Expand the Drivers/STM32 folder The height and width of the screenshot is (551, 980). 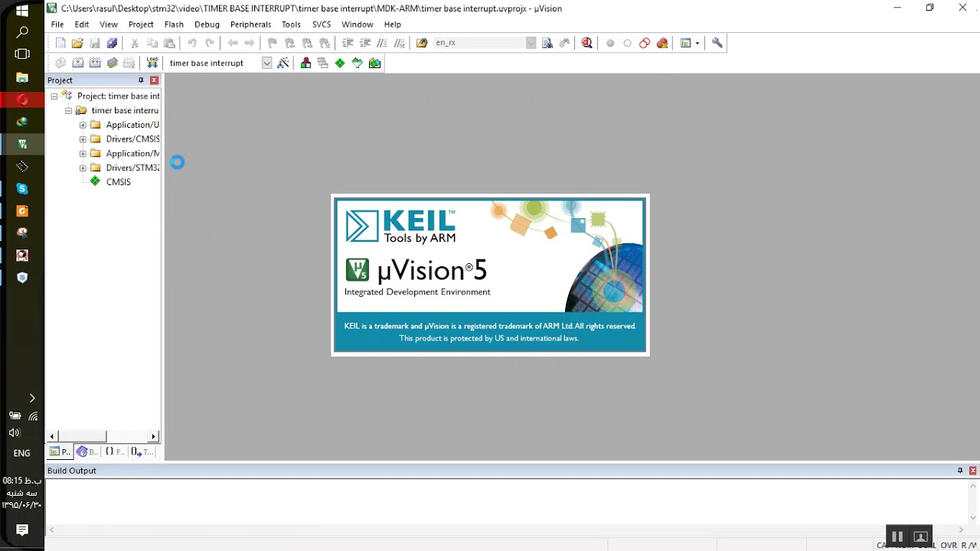pyautogui.click(x=83, y=168)
